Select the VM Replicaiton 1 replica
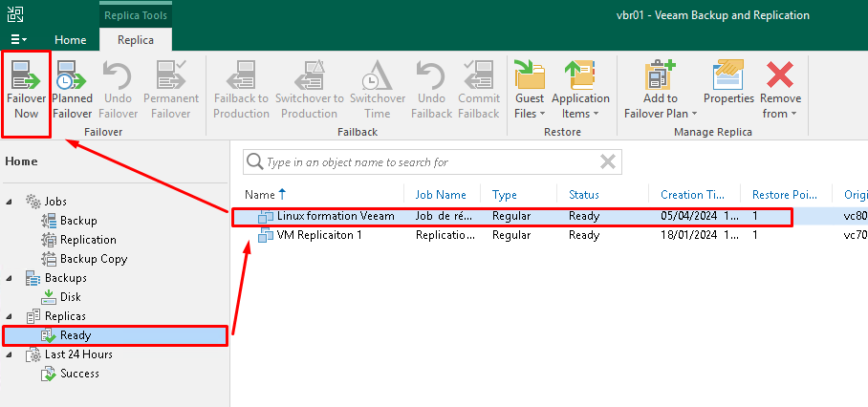The height and width of the screenshot is (407, 868). point(319,235)
